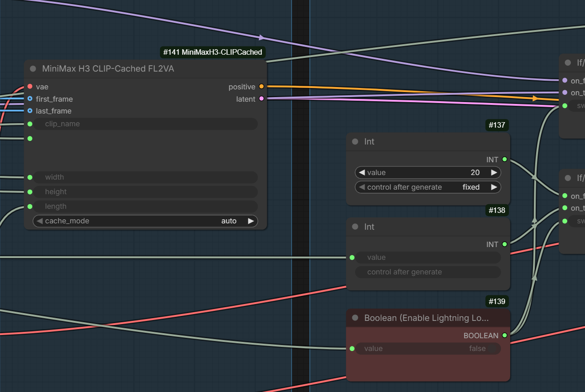Click the width input socket
The image size is (585, 392).
(x=30, y=177)
